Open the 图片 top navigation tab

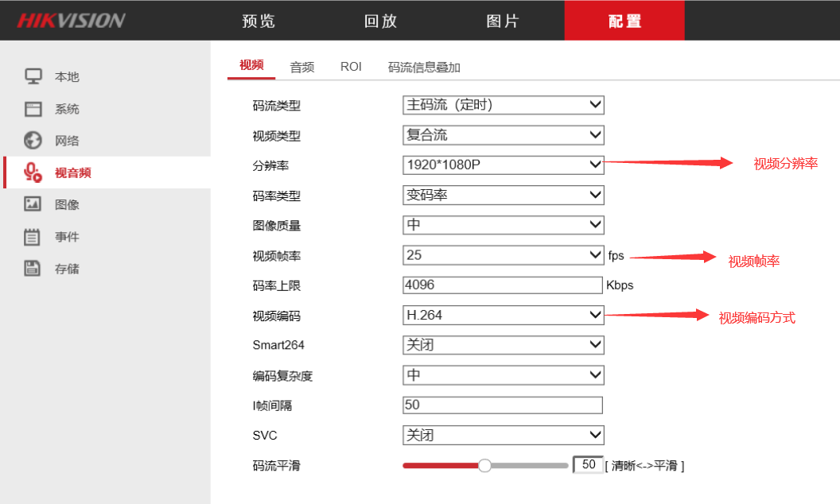pos(503,21)
